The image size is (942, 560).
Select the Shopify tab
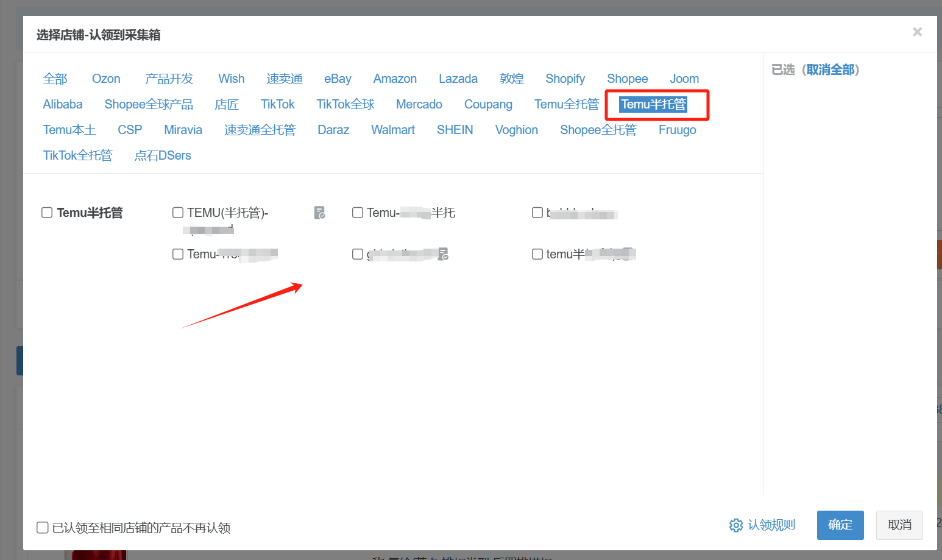point(565,79)
